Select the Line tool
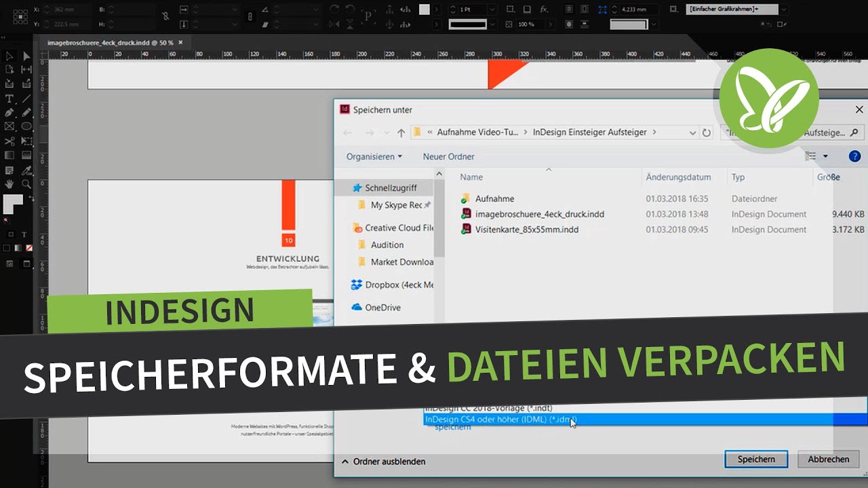This screenshot has width=868, height=488. click(x=26, y=99)
